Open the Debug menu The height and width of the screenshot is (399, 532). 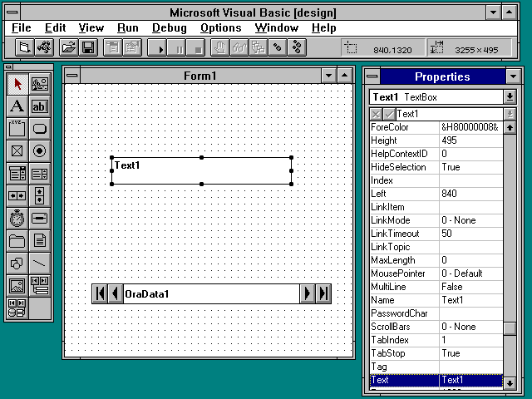[x=170, y=28]
